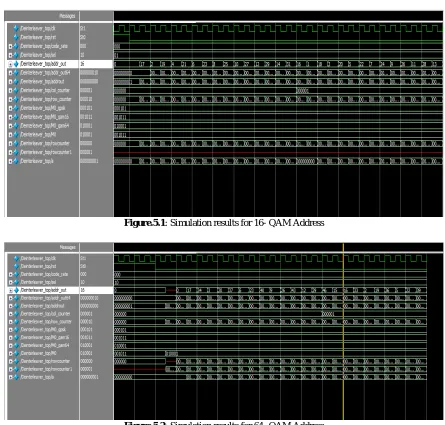Image resolution: width=445 pixels, height=425 pixels.
Task: Click the k signal diamond icon in the 64-QAM waveform
Action: (x=16, y=377)
